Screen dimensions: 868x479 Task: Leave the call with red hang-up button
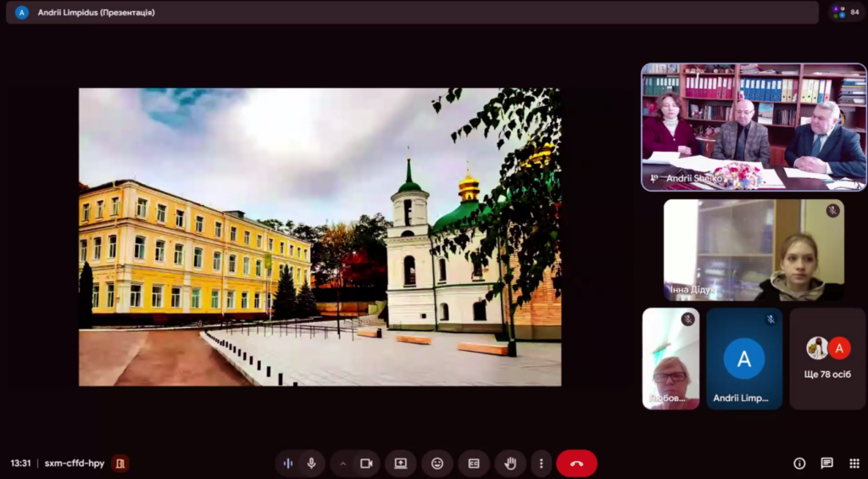pyautogui.click(x=576, y=463)
